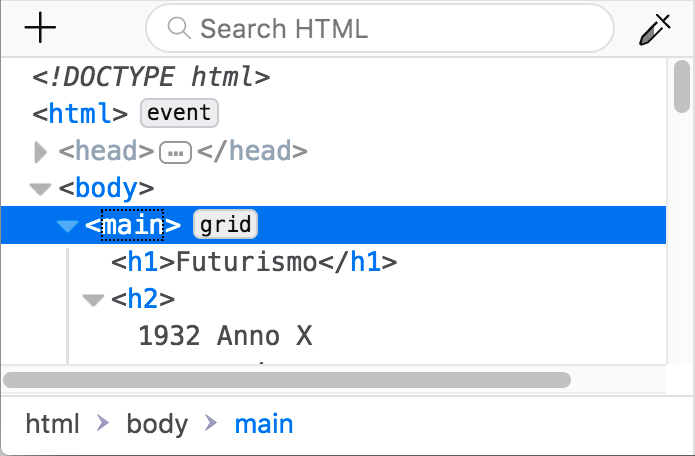Click the ellipsis badge inside head element
This screenshot has height=456, width=695.
[175, 152]
